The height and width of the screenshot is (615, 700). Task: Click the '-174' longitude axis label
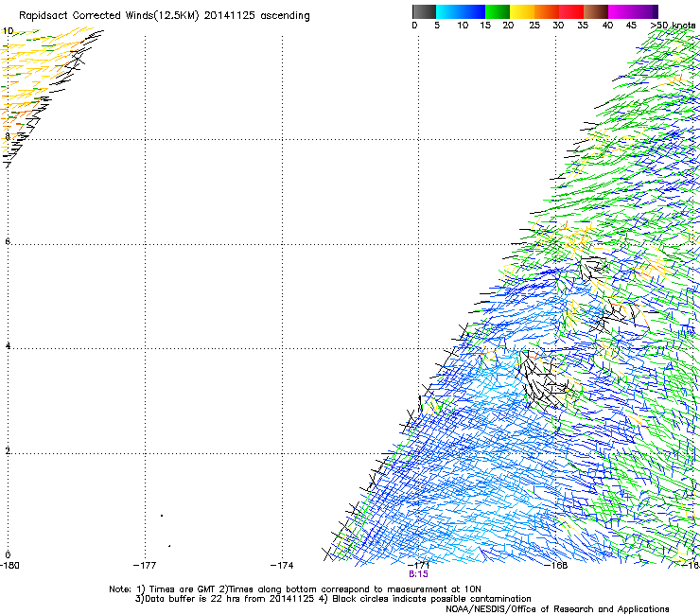coord(282,566)
